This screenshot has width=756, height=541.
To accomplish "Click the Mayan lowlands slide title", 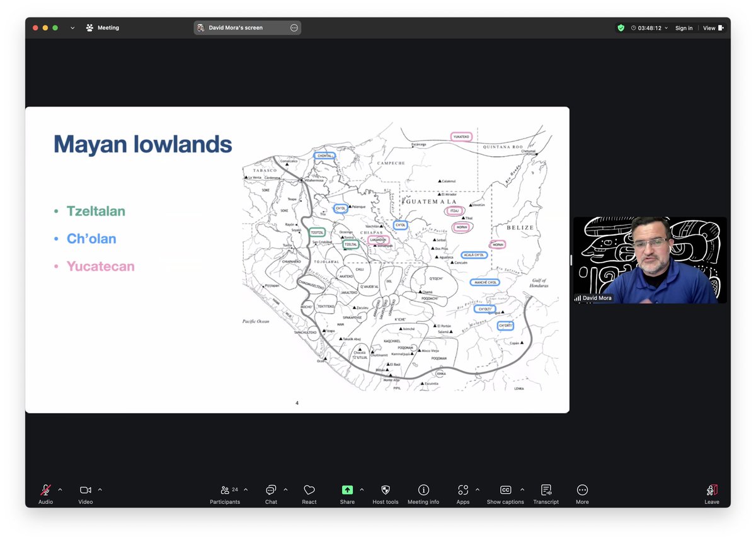I will (143, 144).
